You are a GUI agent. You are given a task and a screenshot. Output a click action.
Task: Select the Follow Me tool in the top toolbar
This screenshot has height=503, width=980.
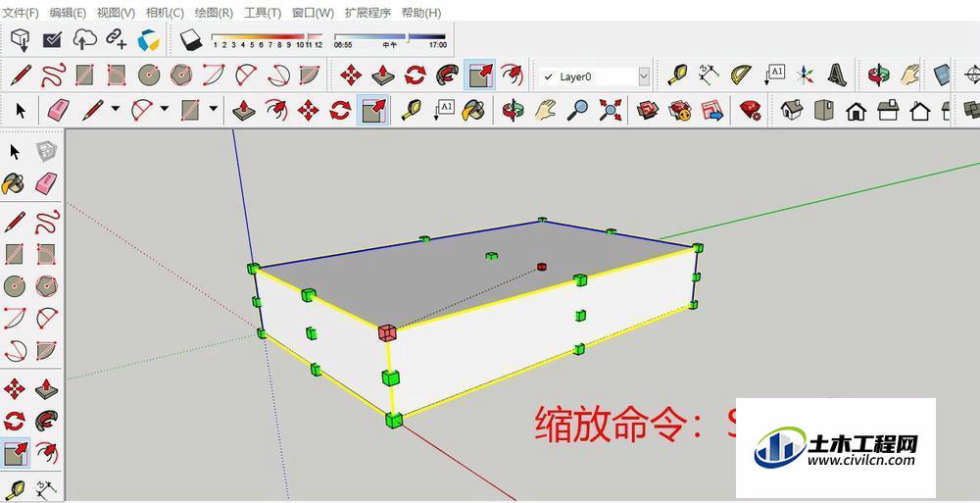(448, 75)
